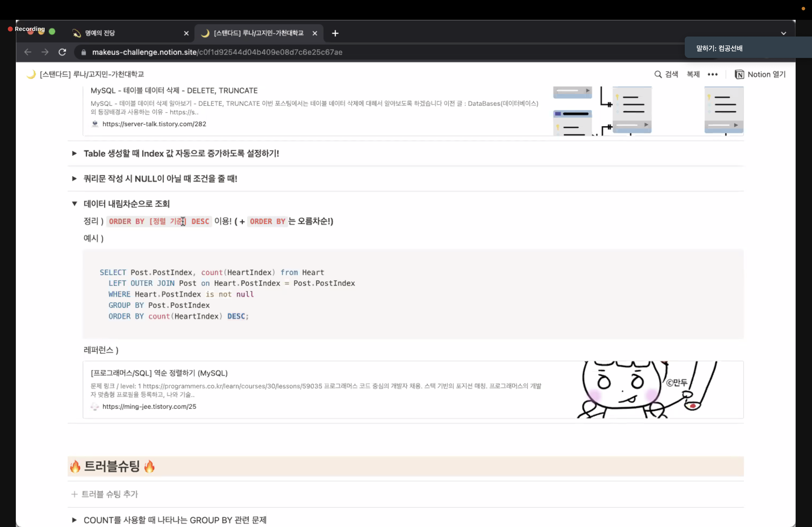
Task: Go back with the browser back arrow
Action: click(x=28, y=52)
